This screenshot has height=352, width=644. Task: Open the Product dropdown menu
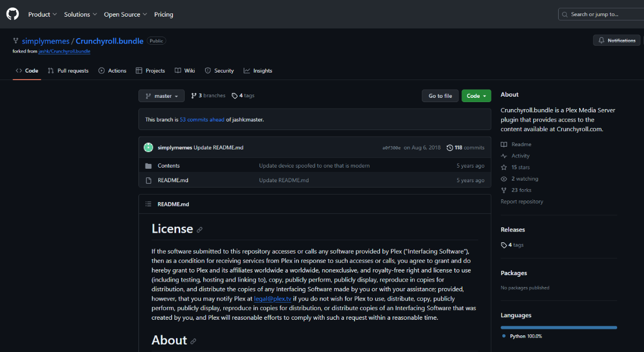[42, 15]
